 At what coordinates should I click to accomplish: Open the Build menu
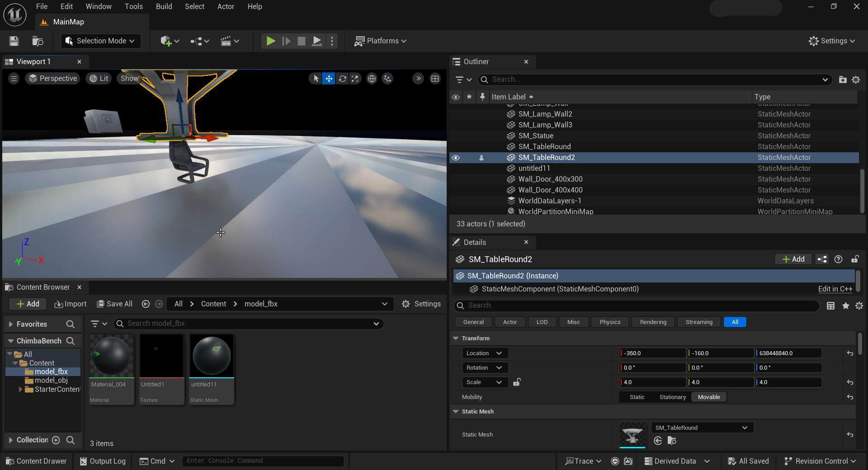pyautogui.click(x=164, y=6)
